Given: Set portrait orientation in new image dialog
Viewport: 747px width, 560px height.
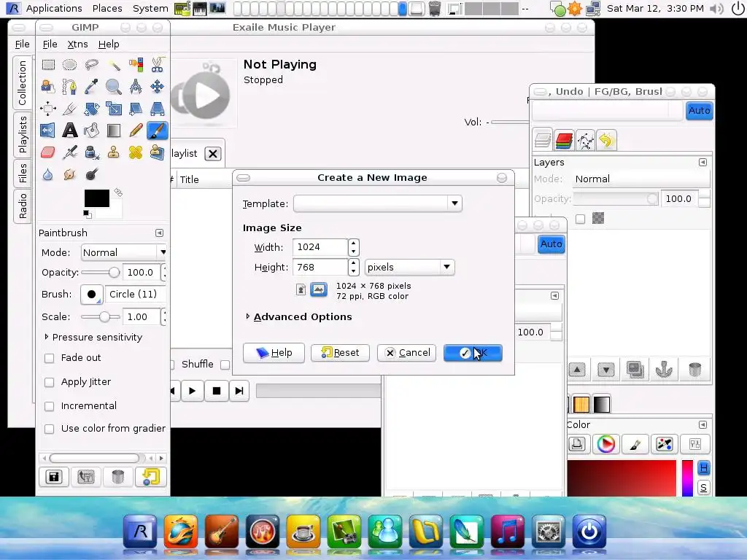Looking at the screenshot, I should pos(301,289).
